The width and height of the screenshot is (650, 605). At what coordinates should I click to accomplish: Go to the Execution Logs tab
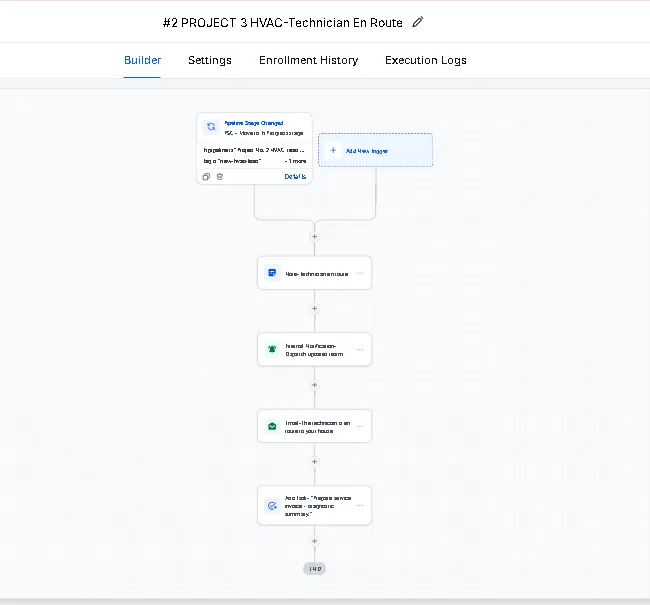pos(426,60)
